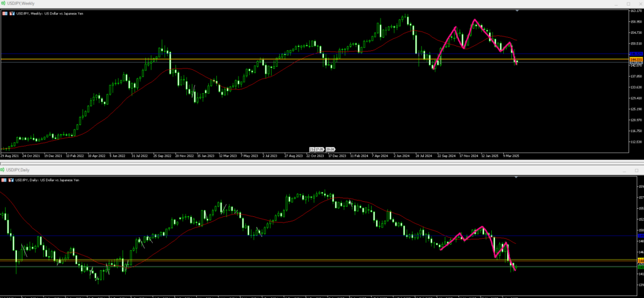
Task: Click the 21 event marker on Weekly time axis
Action: 312,149
